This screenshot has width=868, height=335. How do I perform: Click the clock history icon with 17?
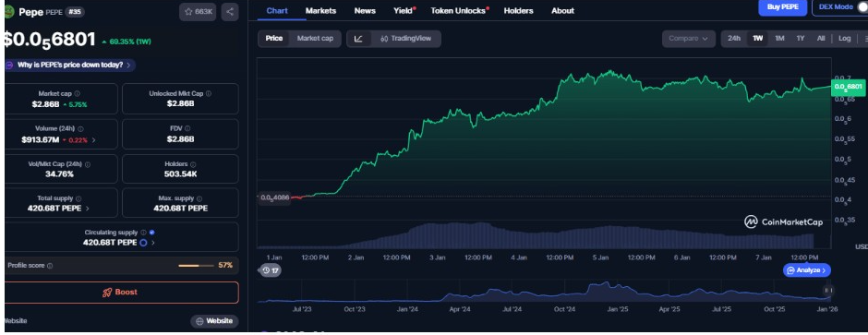coord(271,270)
